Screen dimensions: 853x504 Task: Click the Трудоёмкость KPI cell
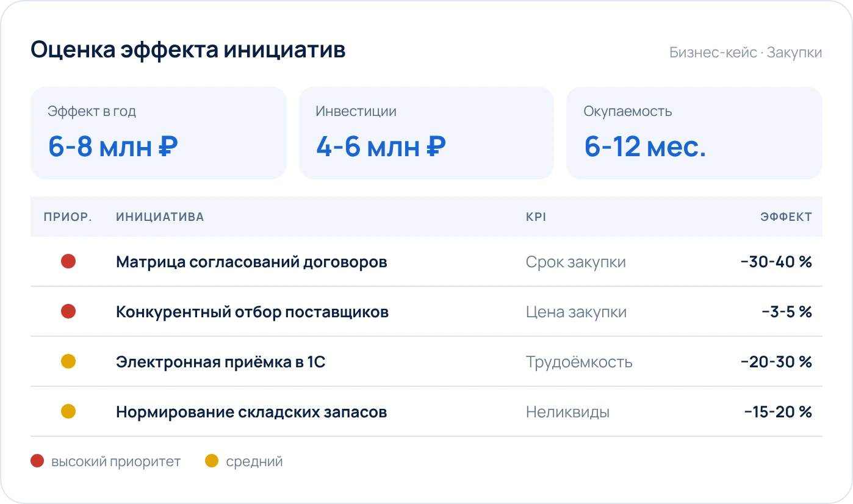point(579,362)
